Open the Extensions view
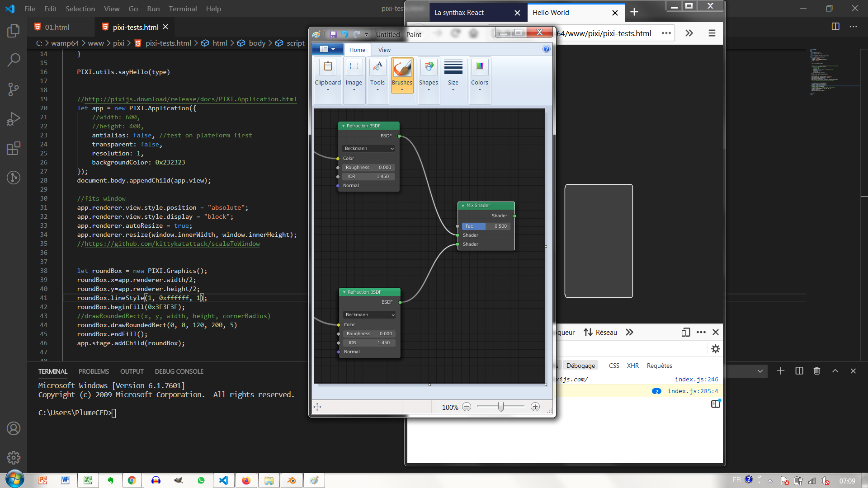The image size is (868, 488). tap(14, 148)
